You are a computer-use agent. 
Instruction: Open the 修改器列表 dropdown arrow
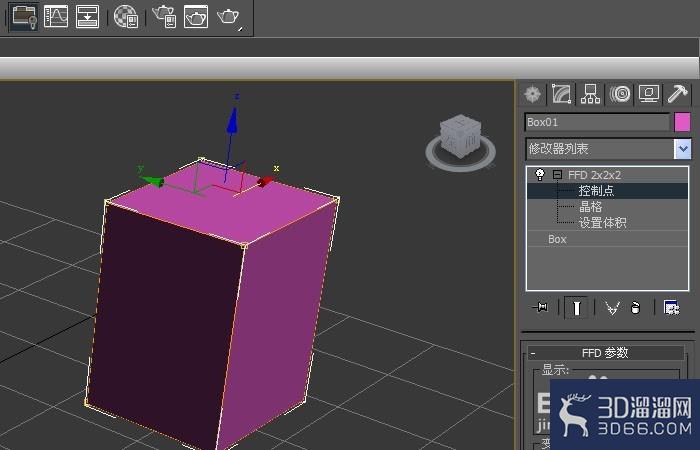click(683, 149)
